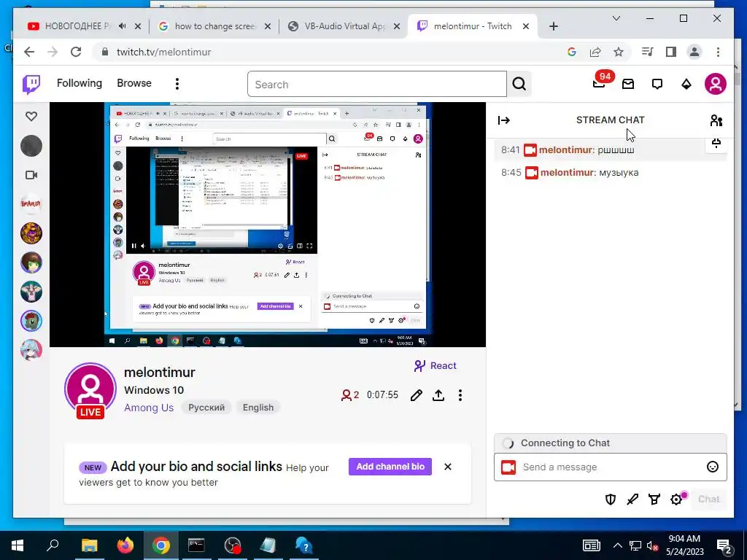This screenshot has width=747, height=560.
Task: Open OBS Studio from the taskbar
Action: 233,545
